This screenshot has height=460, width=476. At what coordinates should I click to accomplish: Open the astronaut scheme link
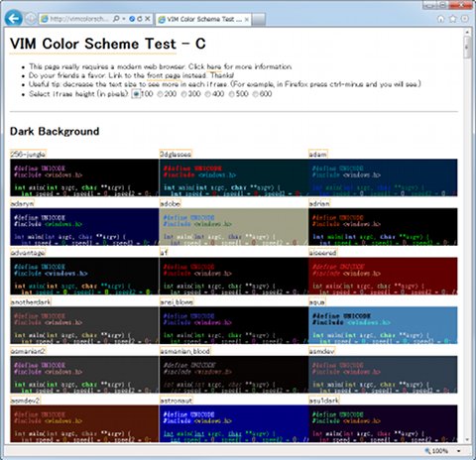pos(176,401)
